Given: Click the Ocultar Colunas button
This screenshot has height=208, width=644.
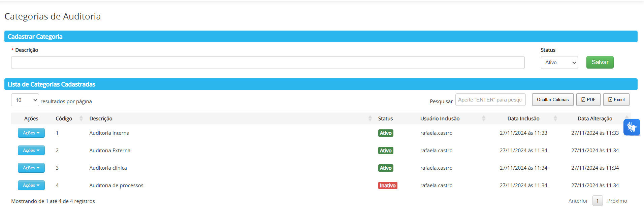Looking at the screenshot, I should [552, 100].
